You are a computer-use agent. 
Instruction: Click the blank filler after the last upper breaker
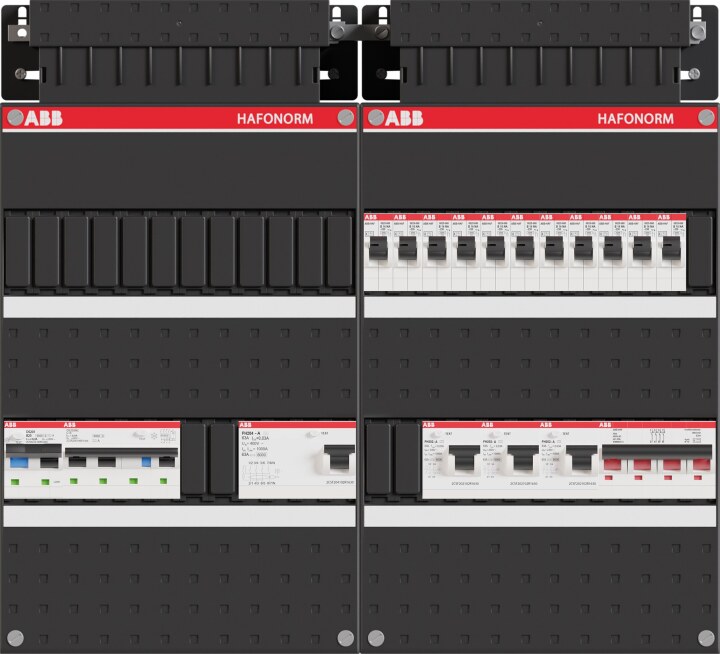click(x=701, y=251)
